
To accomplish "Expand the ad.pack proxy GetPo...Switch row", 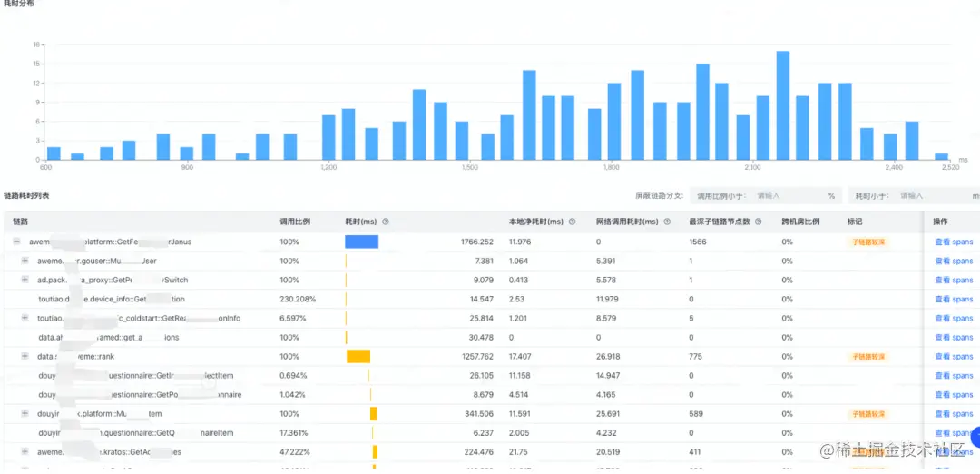I will tap(25, 280).
